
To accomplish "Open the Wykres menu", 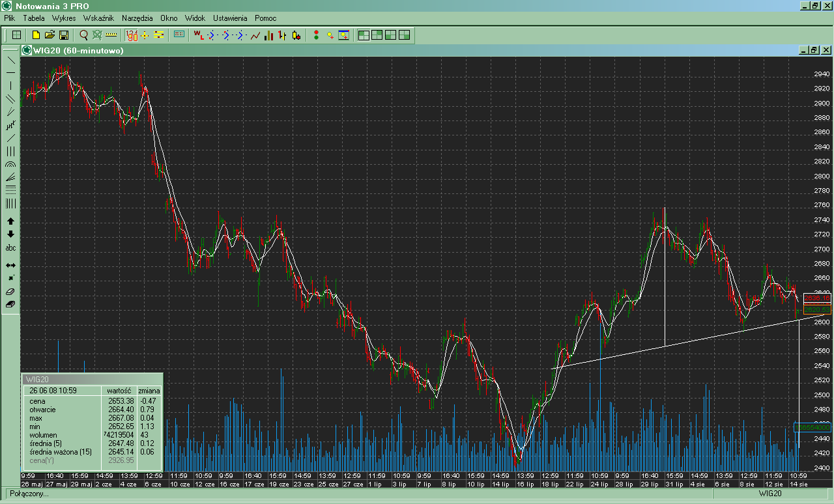I will click(x=65, y=18).
